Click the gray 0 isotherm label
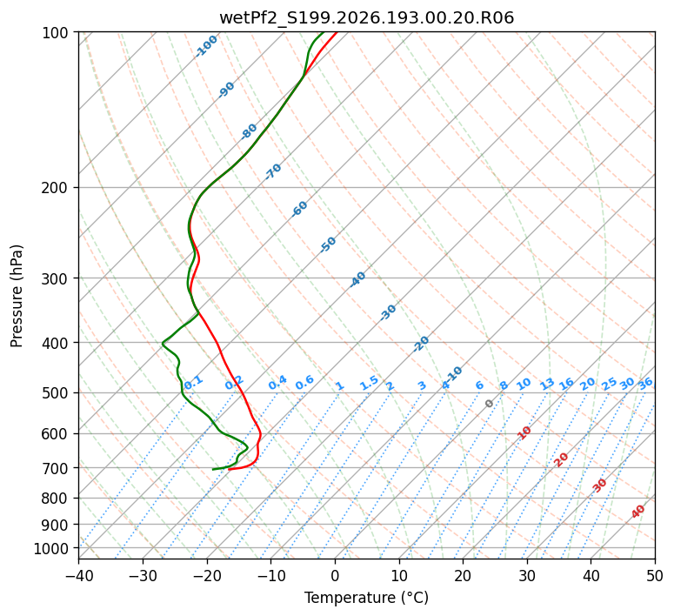This screenshot has width=674, height=616. point(489,404)
